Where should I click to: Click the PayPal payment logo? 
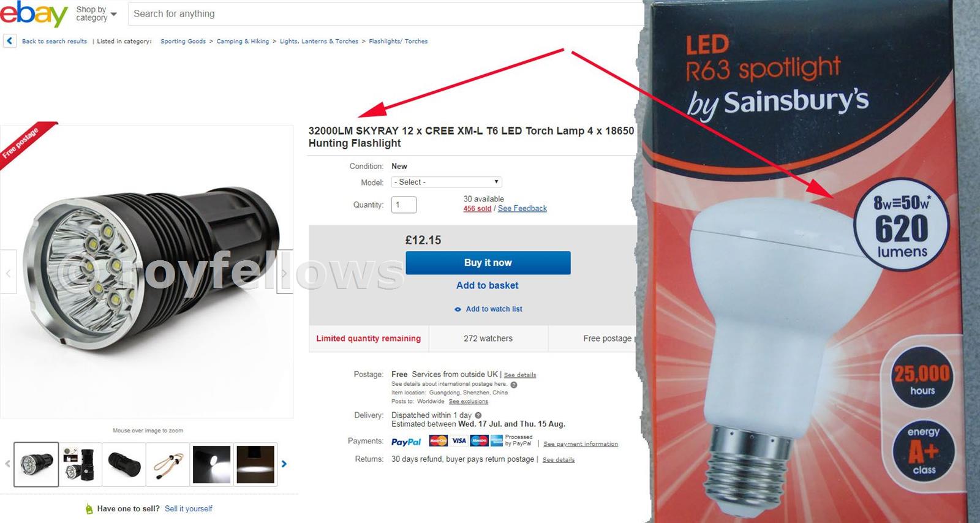click(406, 442)
